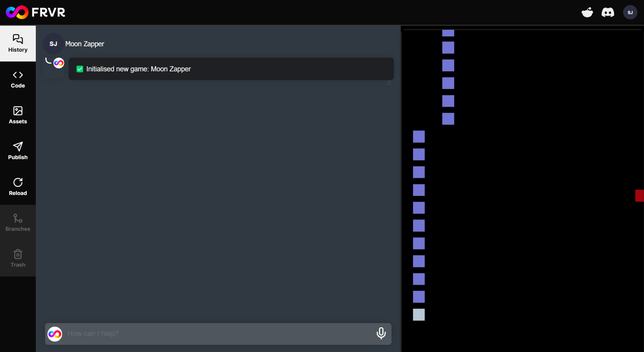Click the microphone voice input icon
The height and width of the screenshot is (352, 644).
click(381, 333)
